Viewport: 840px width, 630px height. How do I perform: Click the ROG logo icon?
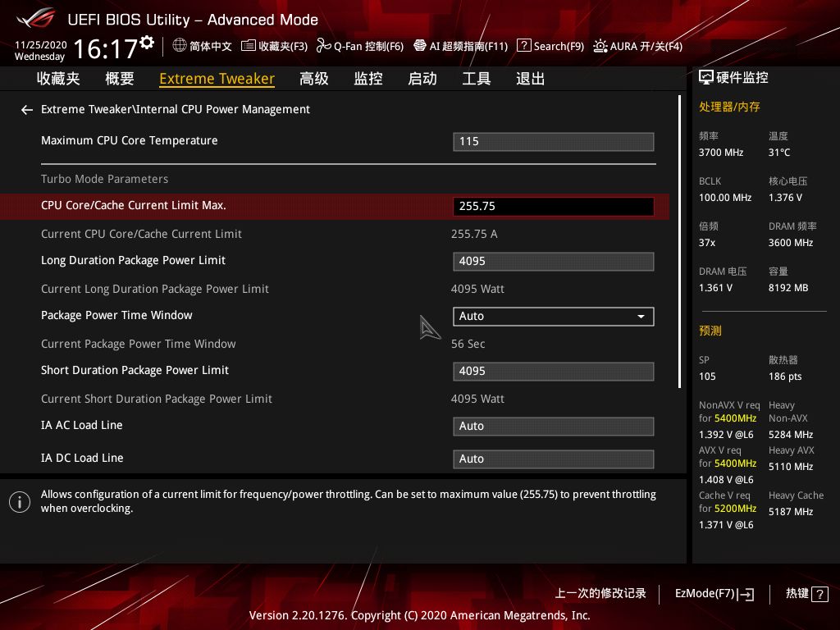coord(36,18)
